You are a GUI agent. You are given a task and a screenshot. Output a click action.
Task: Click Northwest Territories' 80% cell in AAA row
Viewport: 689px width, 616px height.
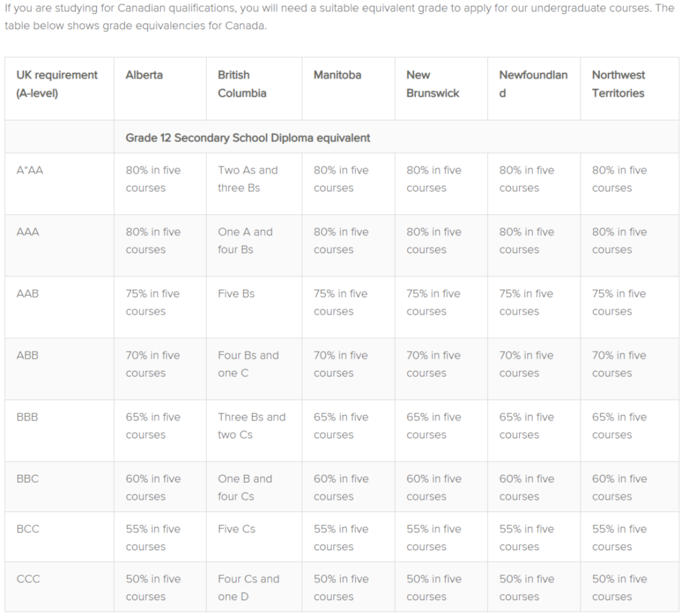[630, 245]
